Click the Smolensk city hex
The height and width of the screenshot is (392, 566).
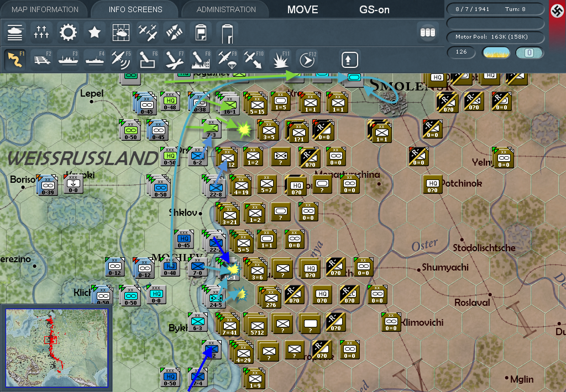(x=393, y=103)
